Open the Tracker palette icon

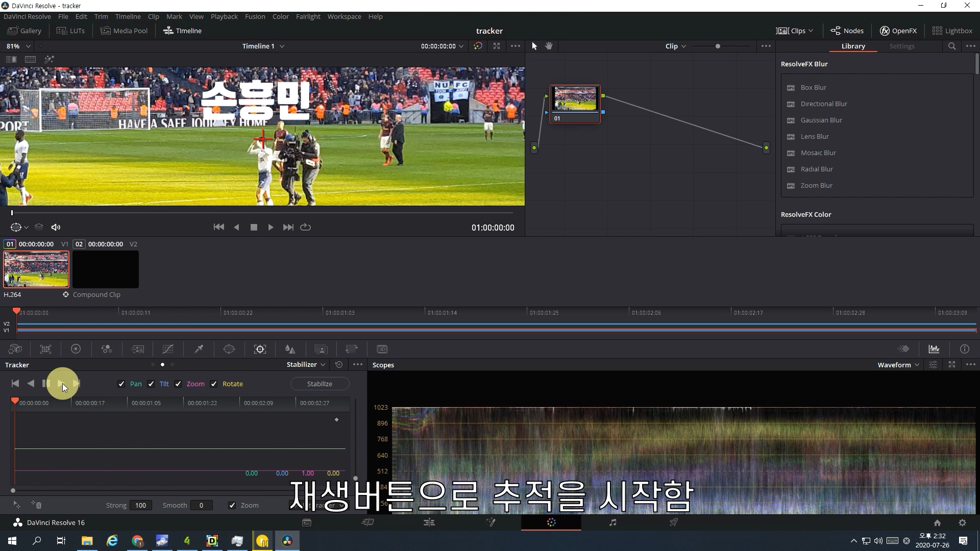click(x=260, y=349)
